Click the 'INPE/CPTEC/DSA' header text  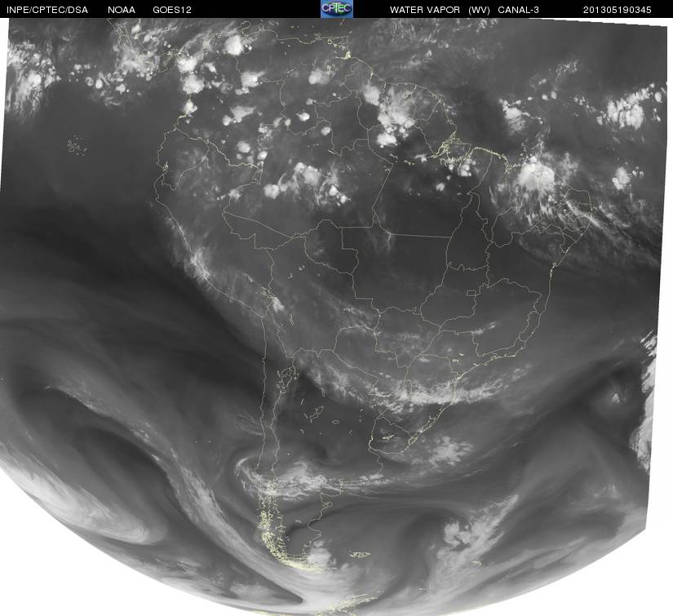[47, 10]
